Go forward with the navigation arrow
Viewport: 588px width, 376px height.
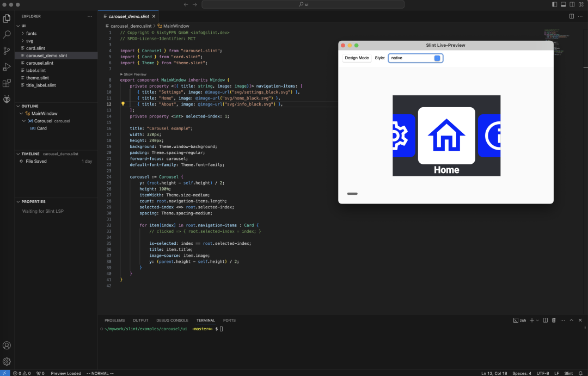pos(194,4)
